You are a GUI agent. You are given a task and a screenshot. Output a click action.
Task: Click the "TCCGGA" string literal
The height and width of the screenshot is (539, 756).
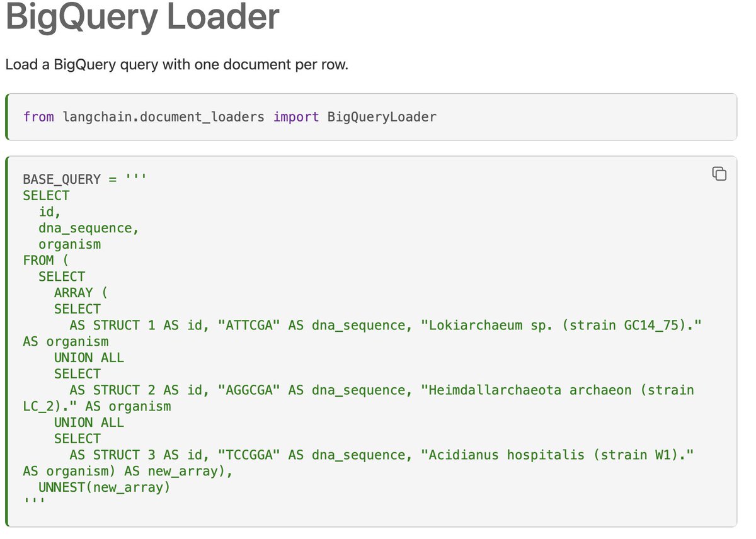(x=249, y=455)
